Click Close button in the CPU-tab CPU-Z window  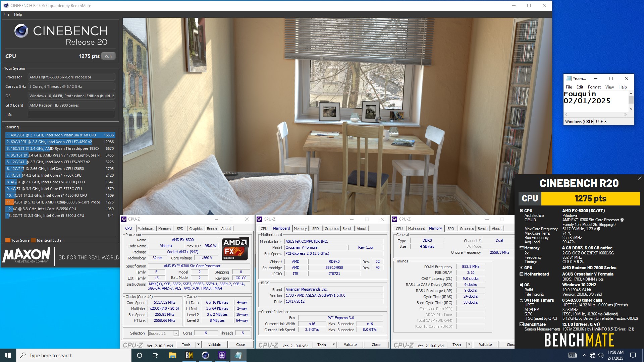tap(240, 345)
